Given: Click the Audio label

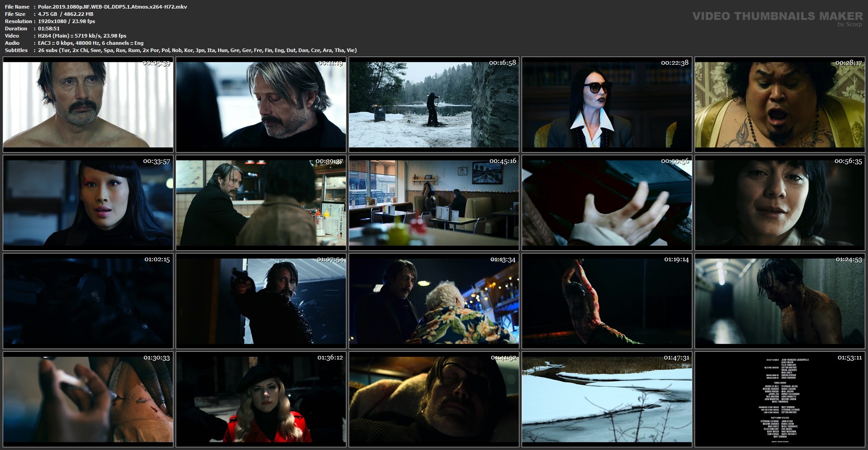Looking at the screenshot, I should (x=12, y=43).
